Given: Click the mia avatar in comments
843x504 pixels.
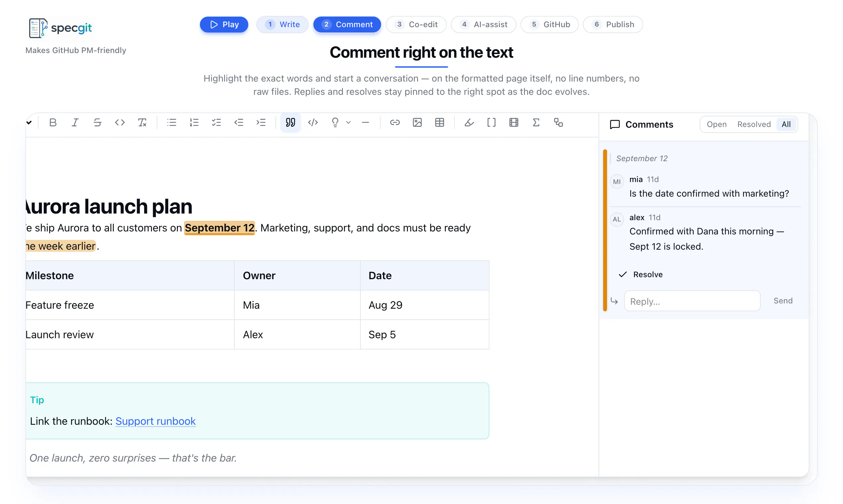Looking at the screenshot, I should (617, 182).
